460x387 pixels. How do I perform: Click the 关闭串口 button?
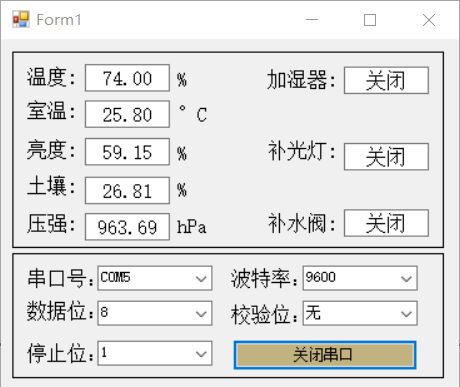pos(325,355)
